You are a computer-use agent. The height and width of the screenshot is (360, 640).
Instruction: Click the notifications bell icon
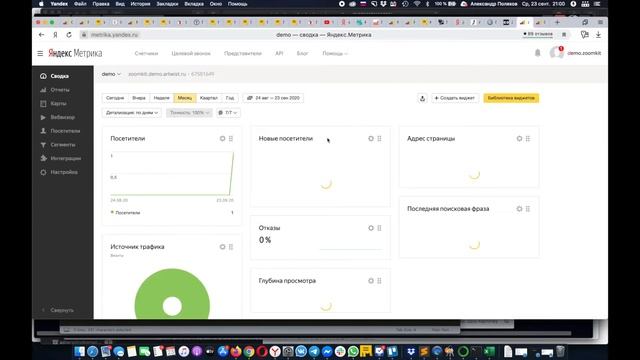click(538, 53)
